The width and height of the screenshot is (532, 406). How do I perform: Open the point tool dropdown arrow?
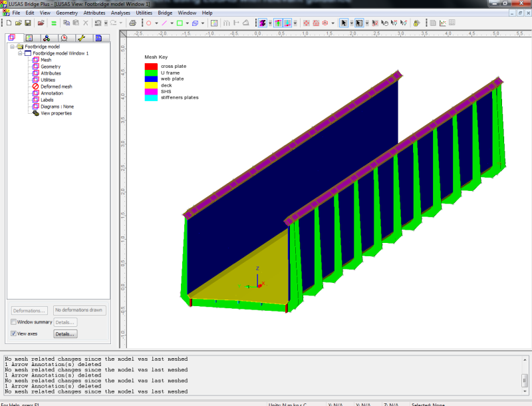click(x=156, y=23)
